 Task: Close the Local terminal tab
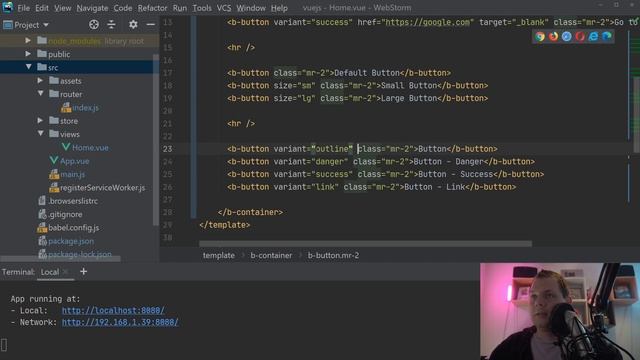tap(66, 272)
